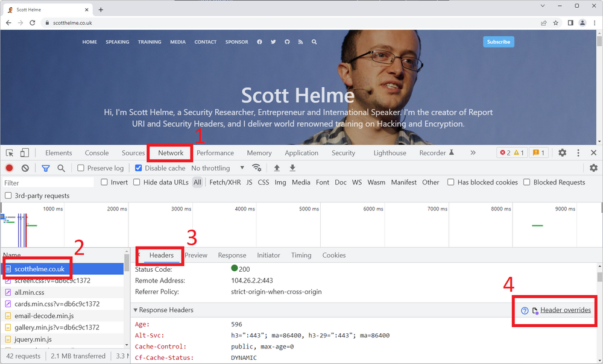Viewport: 603px width, 364px height.
Task: Enable the Preserve log checkbox
Action: 81,168
